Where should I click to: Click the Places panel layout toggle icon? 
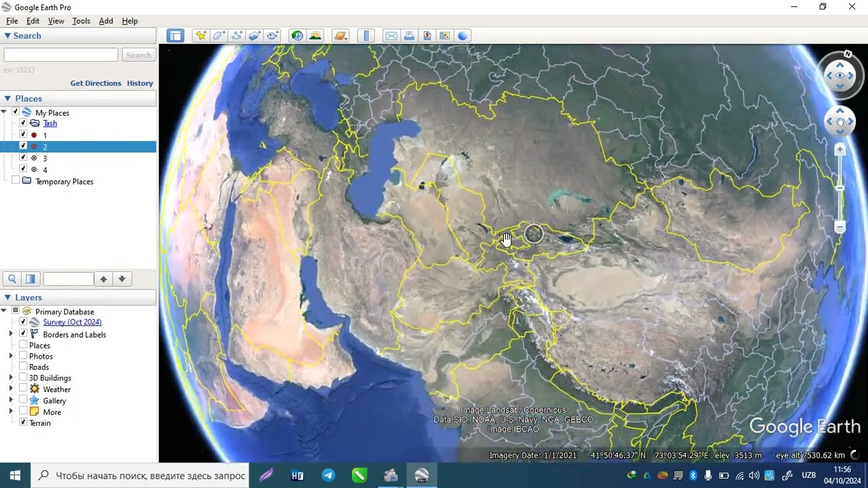[x=31, y=279]
